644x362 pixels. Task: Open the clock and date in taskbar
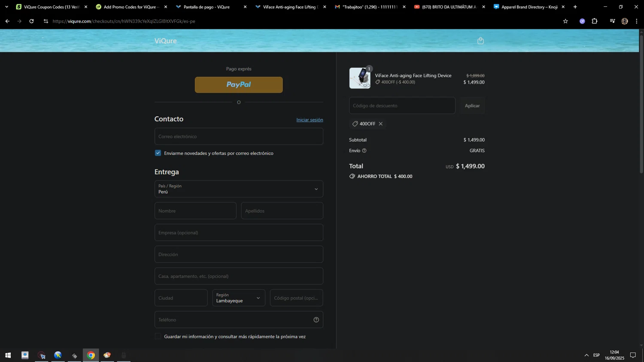point(614,355)
